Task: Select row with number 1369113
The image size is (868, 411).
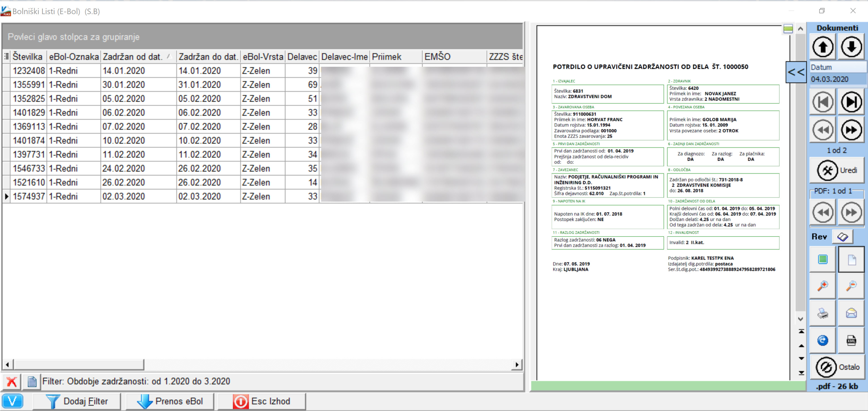Action: (x=263, y=126)
